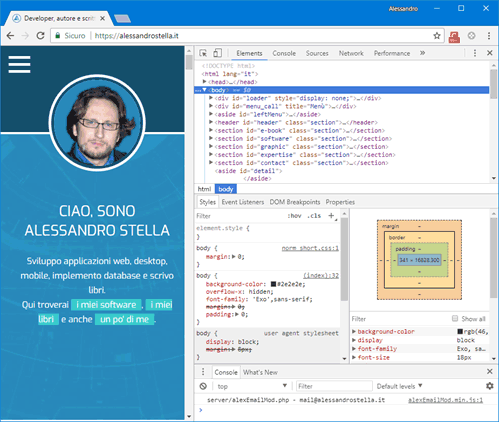
Task: Toggle the .cls class editor
Action: [314, 216]
